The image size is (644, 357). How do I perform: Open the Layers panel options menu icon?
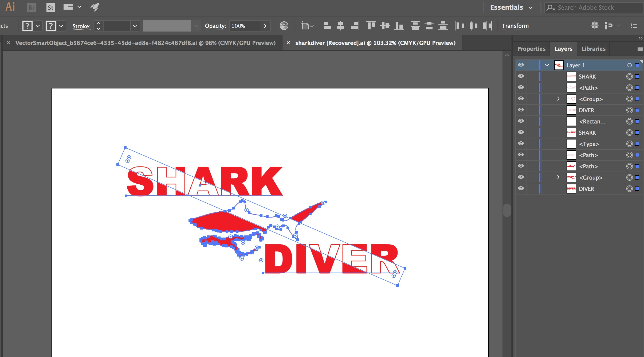click(640, 49)
